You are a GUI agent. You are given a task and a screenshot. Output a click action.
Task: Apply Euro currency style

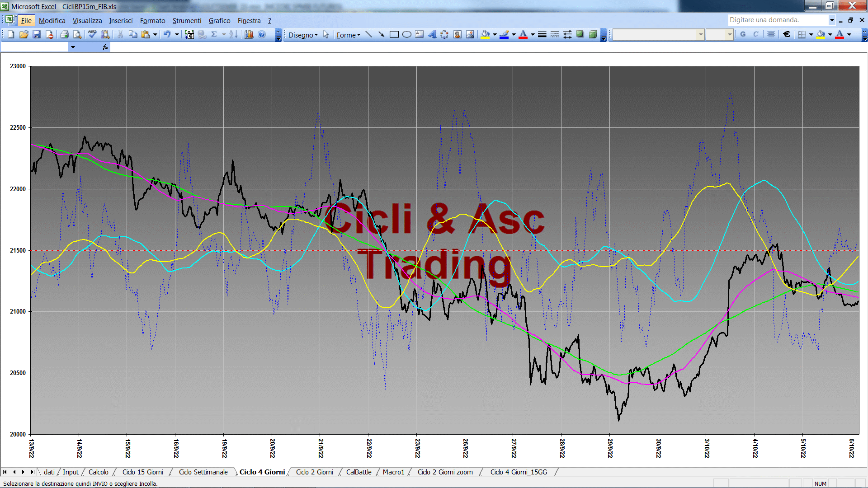click(787, 34)
